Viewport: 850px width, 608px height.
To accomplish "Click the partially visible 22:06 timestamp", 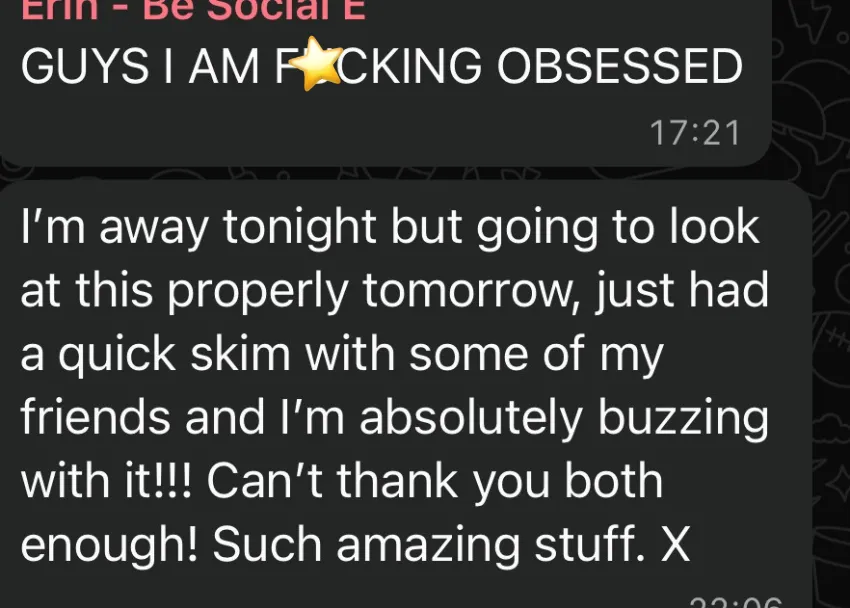I will [736, 602].
